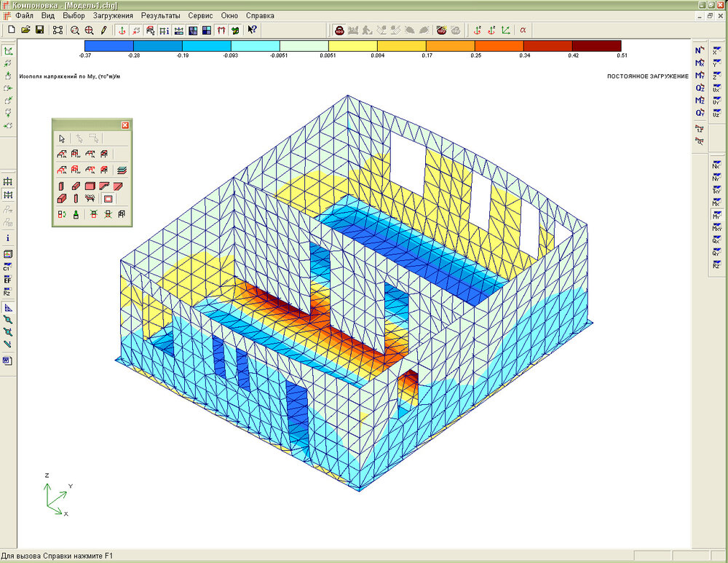728x563 pixels.
Task: Click the green stacked layers icon in palette
Action: point(122,170)
